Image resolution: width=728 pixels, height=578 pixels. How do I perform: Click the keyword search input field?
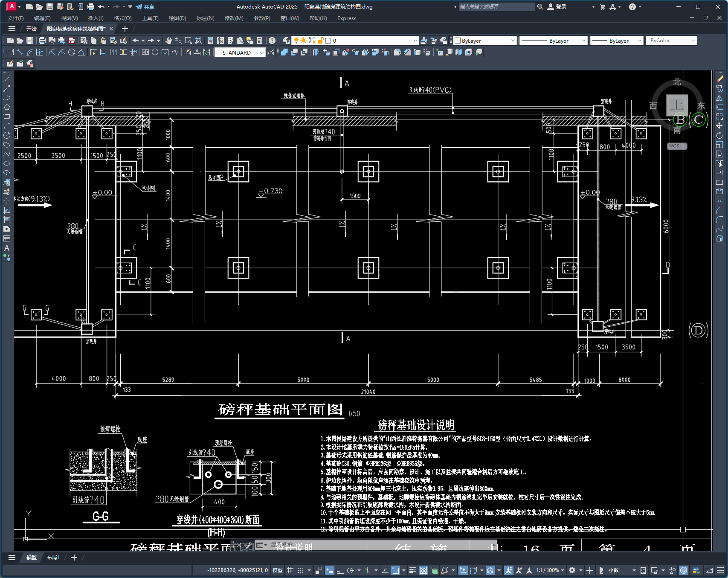[496, 7]
